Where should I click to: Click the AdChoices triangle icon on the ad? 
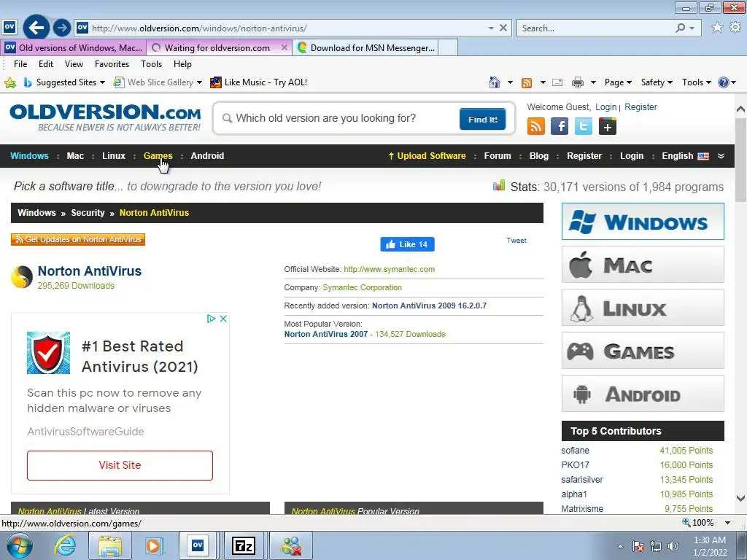[x=211, y=319]
